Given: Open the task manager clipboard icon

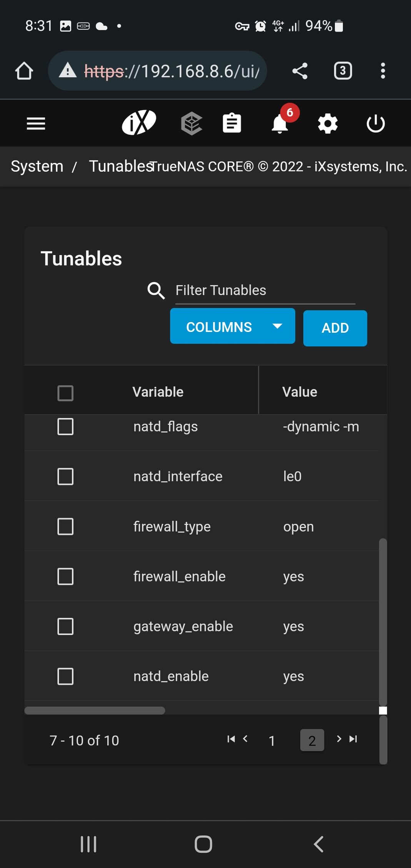Looking at the screenshot, I should [232, 124].
